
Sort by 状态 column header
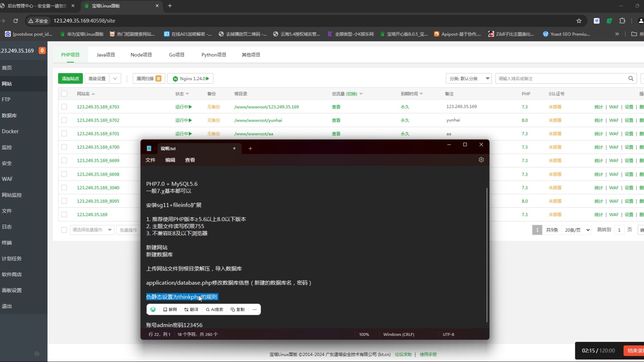click(182, 94)
